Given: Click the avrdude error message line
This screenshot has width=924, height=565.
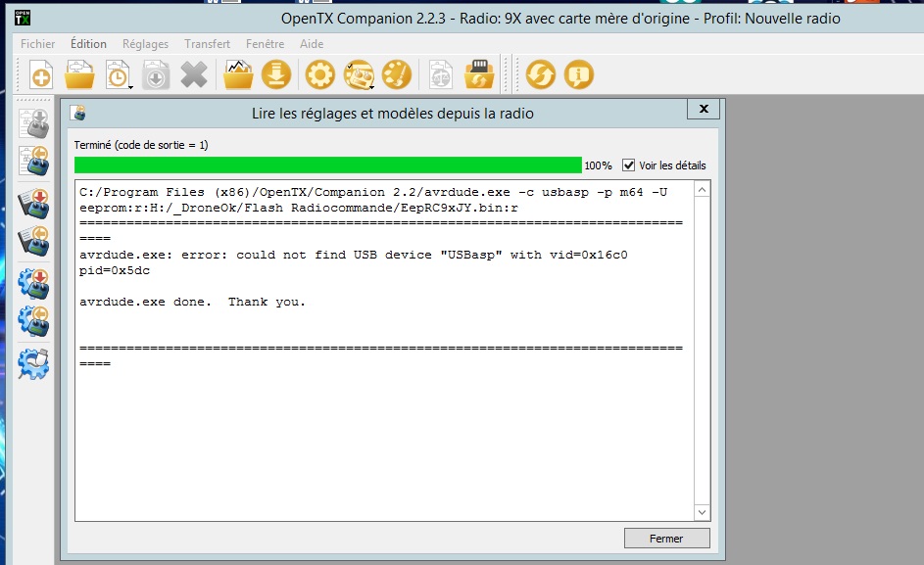Looking at the screenshot, I should 354,256.
